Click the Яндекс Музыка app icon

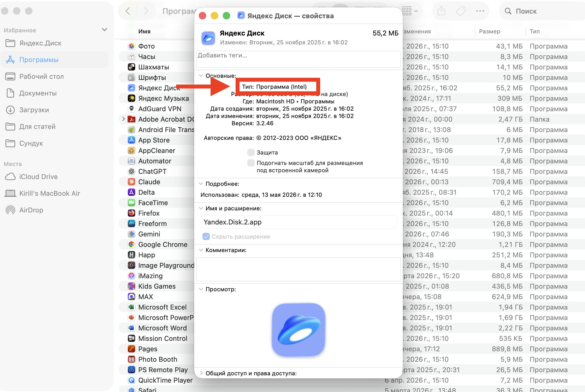tap(132, 98)
